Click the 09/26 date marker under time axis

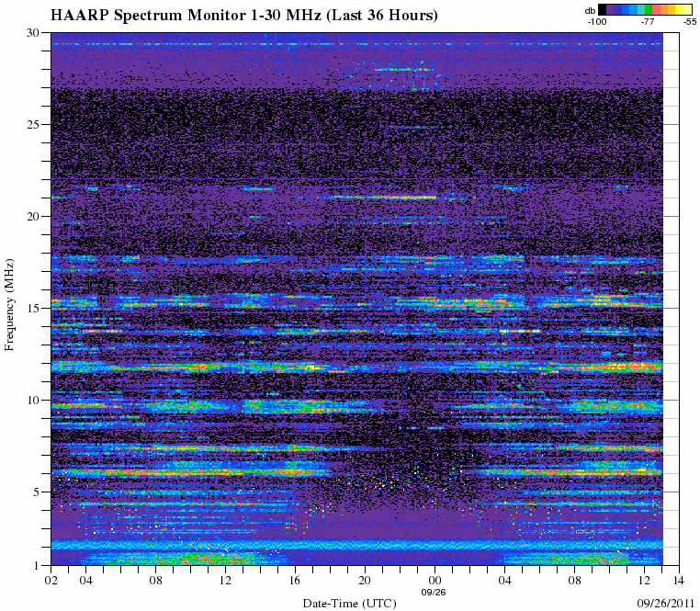click(x=434, y=593)
